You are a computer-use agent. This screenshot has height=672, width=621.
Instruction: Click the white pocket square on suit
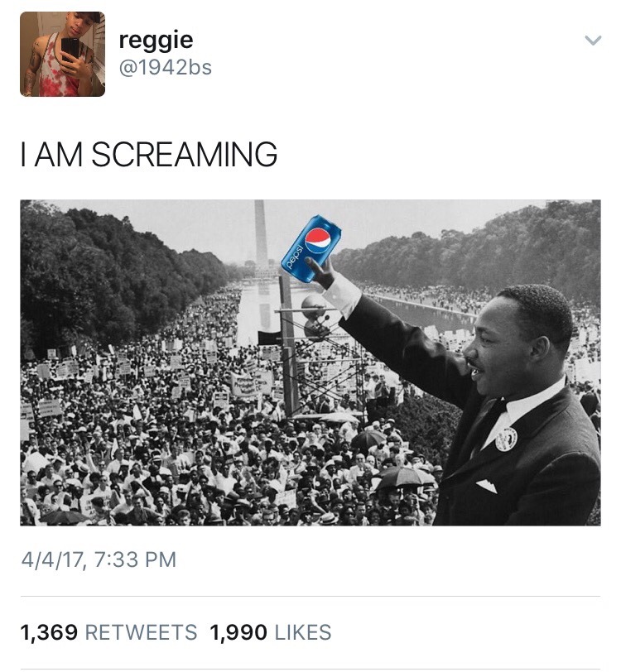click(486, 486)
